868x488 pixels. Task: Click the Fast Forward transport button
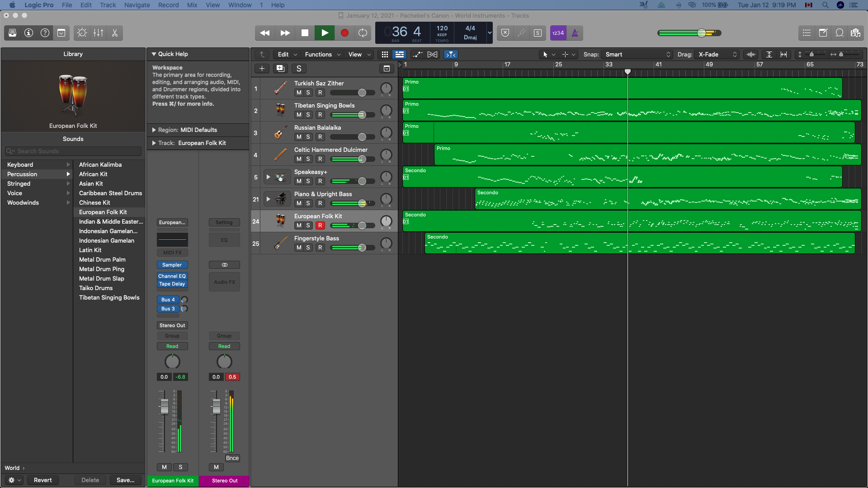coord(285,33)
